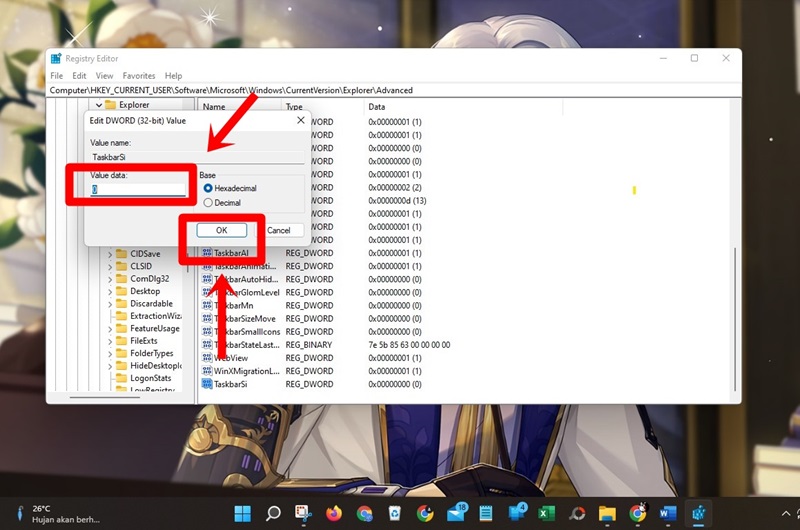Expand the HideDesktopIc... key

[x=110, y=366]
